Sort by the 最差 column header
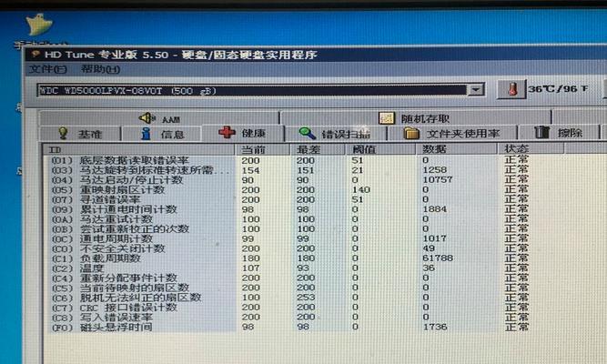This screenshot has width=607, height=364. (318, 149)
